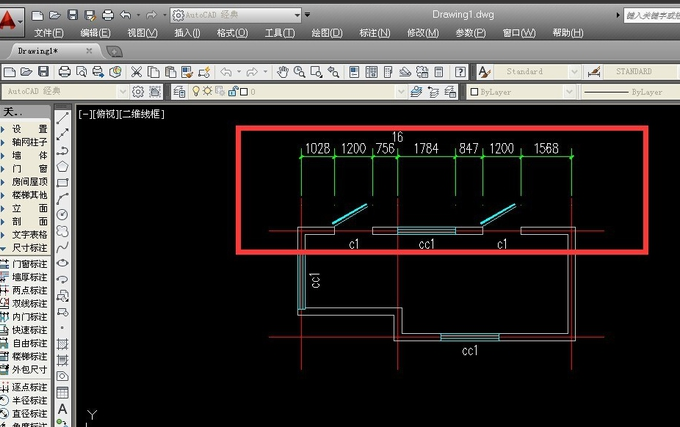Open the 修改(M) menu

pyautogui.click(x=423, y=33)
